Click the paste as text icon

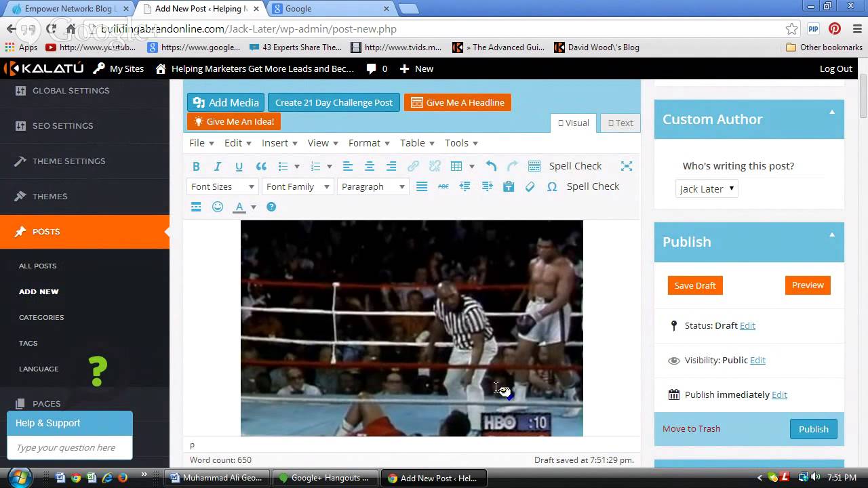pyautogui.click(x=509, y=186)
